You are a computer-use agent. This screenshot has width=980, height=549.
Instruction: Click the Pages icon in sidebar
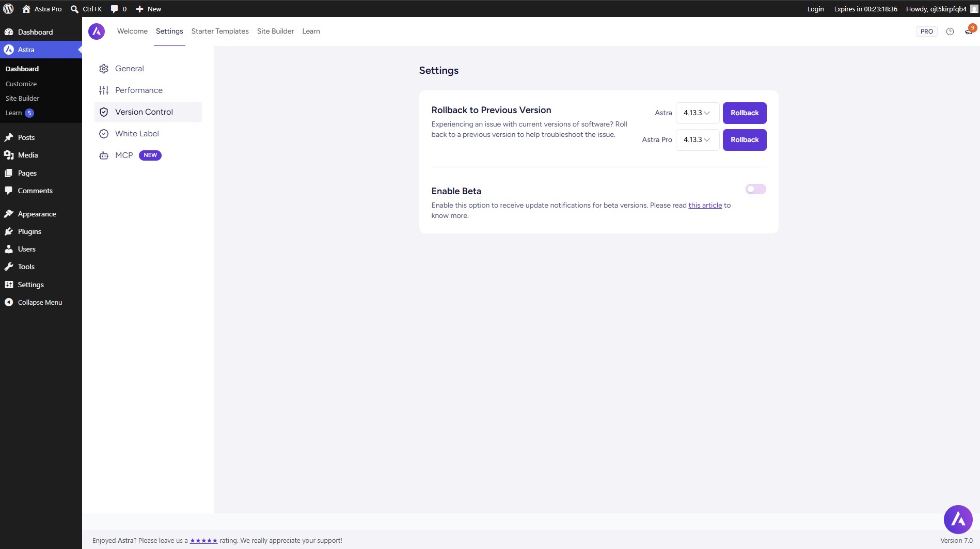(x=9, y=173)
